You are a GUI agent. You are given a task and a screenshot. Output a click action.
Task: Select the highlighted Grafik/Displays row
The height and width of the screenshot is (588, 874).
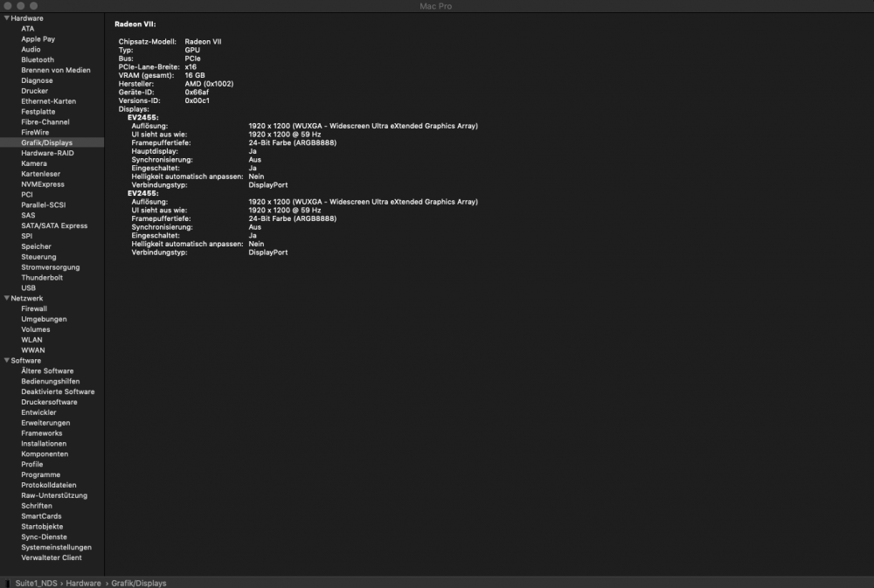(x=52, y=142)
